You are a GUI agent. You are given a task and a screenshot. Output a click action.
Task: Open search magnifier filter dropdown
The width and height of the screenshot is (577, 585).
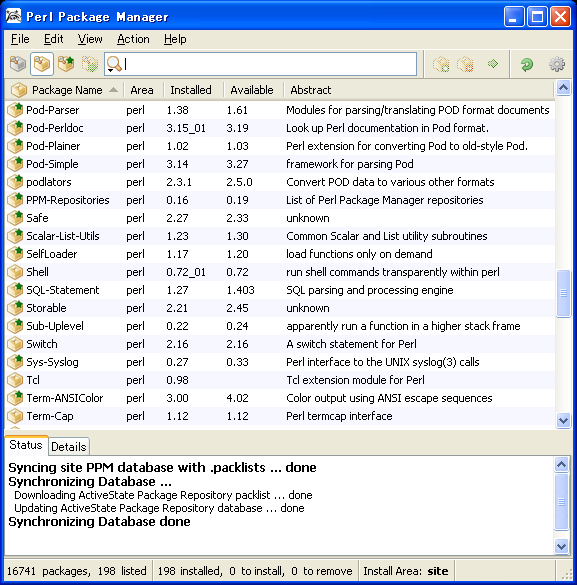click(x=114, y=64)
